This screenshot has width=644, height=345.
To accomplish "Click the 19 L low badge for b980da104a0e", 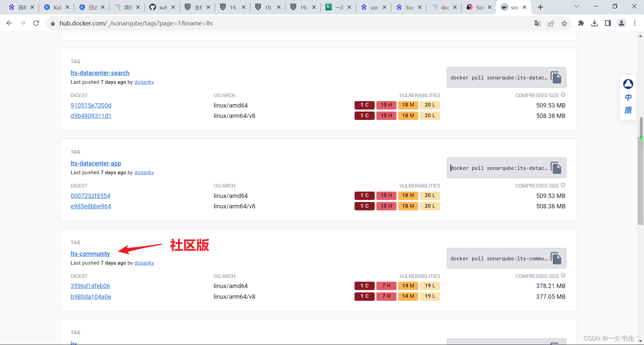I will coord(430,296).
